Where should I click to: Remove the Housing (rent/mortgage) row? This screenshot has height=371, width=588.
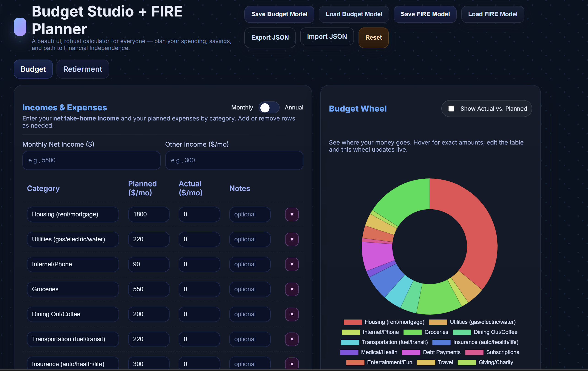click(292, 214)
